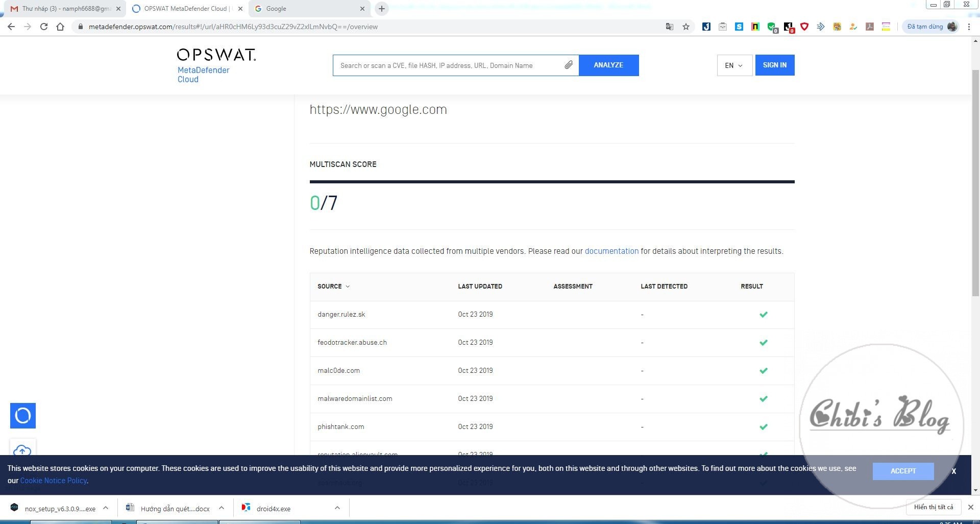Viewport: 980px width, 524px height.
Task: Go forward to the next page
Action: tap(28, 27)
